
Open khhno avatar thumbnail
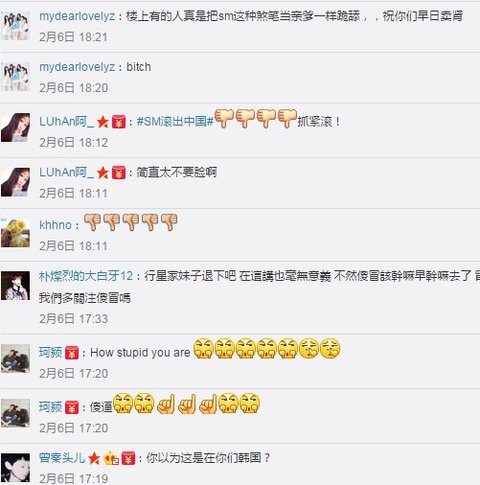[15, 232]
